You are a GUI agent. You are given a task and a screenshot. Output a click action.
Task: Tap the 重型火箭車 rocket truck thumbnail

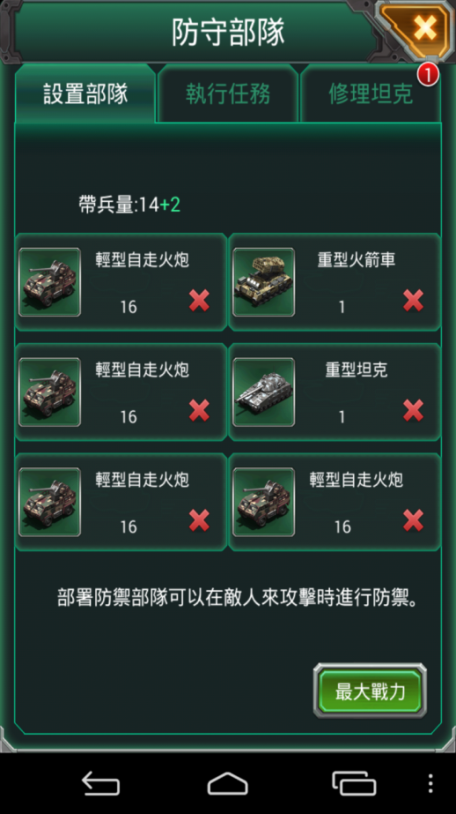[x=264, y=282]
